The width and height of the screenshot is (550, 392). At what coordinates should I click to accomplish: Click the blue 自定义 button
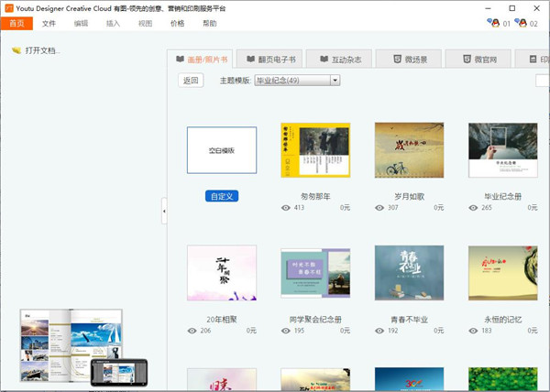click(x=222, y=195)
